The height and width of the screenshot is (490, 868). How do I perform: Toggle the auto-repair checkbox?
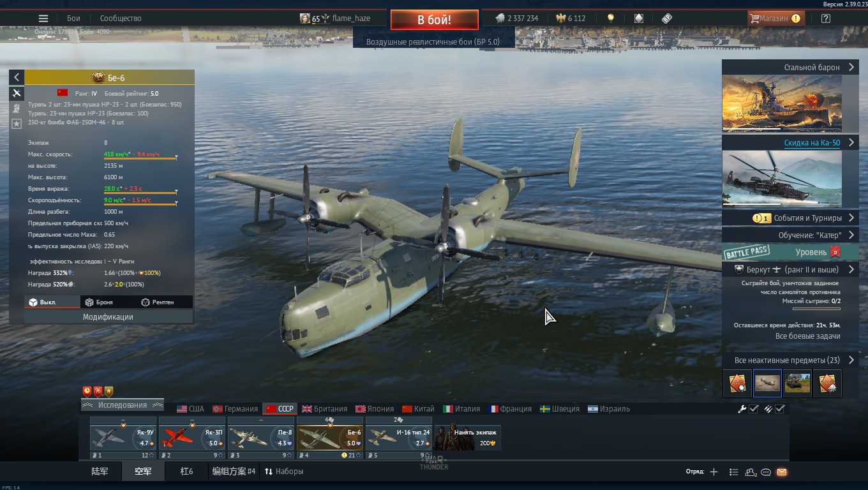coord(754,409)
